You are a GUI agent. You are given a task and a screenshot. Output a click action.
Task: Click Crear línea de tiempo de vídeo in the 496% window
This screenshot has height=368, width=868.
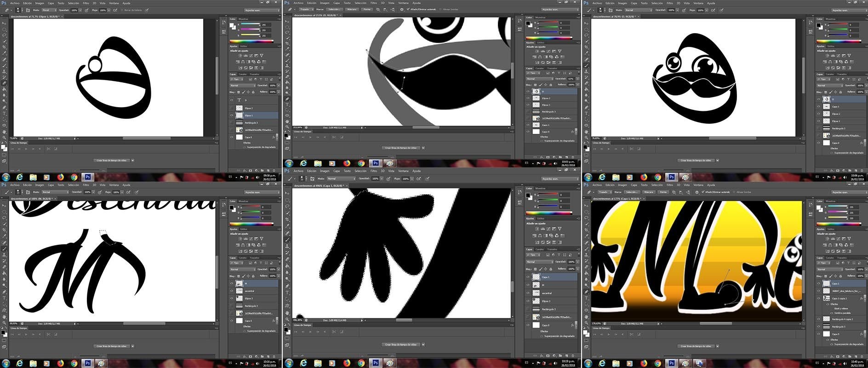[x=401, y=345]
